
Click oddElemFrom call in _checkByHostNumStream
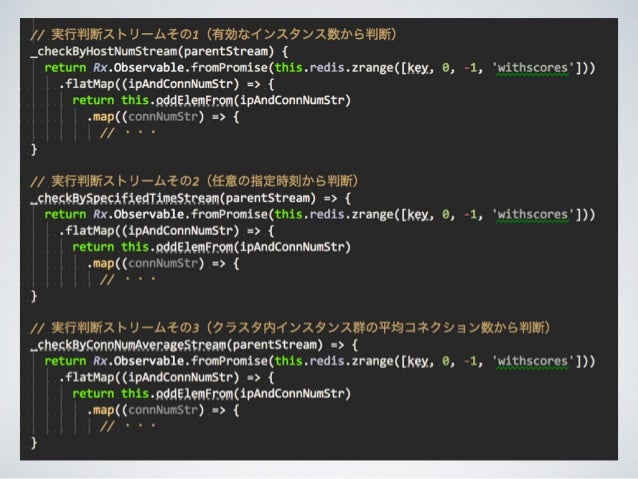point(194,101)
